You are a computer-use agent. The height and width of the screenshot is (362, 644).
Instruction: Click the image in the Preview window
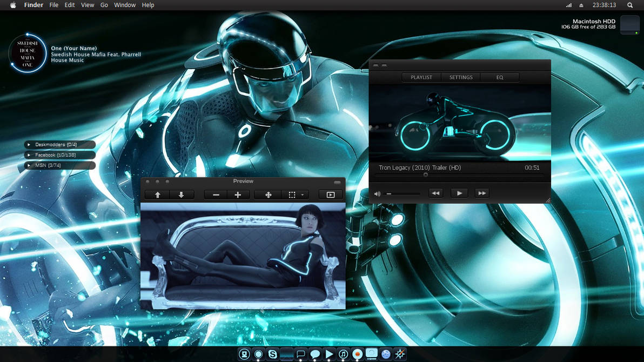pos(243,256)
